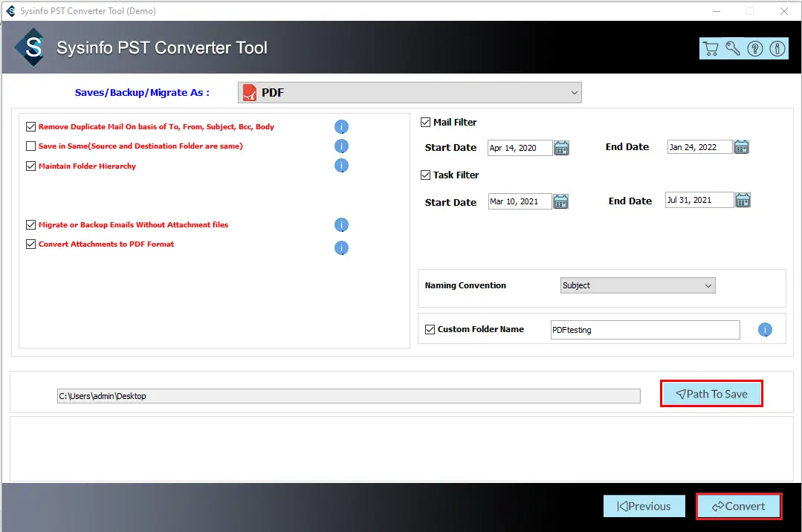The height and width of the screenshot is (532, 802).
Task: Uncheck Maintain Folder Hierarchy
Action: [31, 166]
